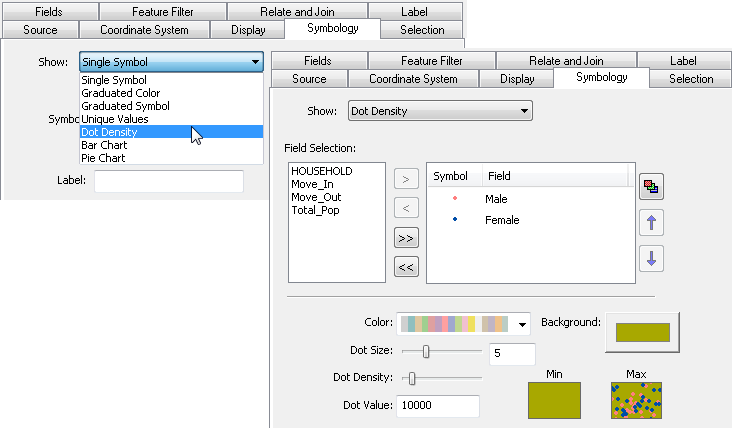Click the Max dot density preview thumbnail

(x=637, y=400)
